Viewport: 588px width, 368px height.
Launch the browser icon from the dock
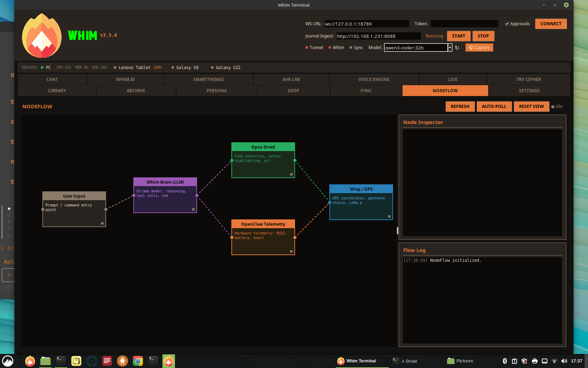(x=138, y=361)
